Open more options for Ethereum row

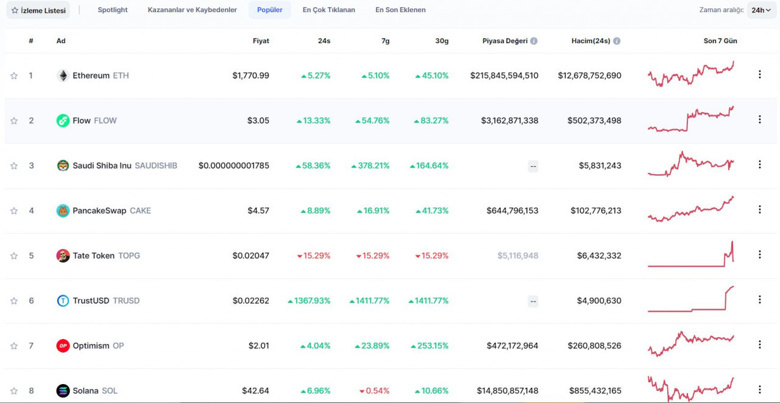coord(760,75)
